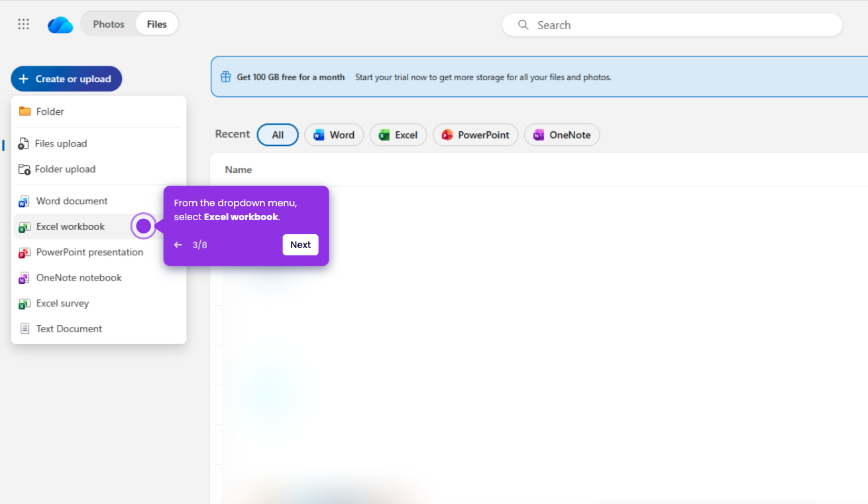868x504 pixels.
Task: Filter recent files by PowerPoint
Action: point(475,135)
